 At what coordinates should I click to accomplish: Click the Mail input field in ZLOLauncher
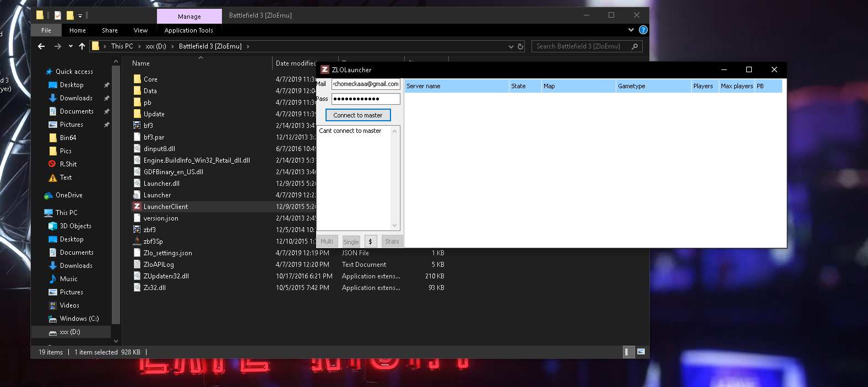[366, 84]
